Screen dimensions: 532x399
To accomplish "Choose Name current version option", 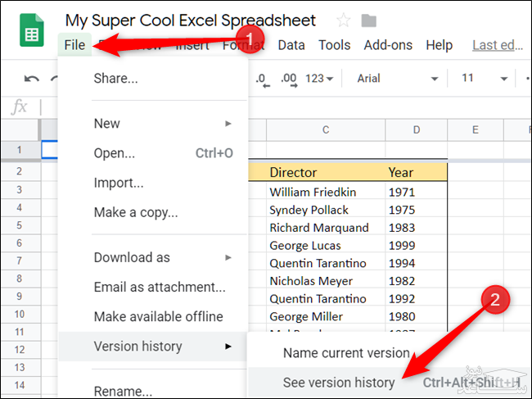I will click(346, 353).
